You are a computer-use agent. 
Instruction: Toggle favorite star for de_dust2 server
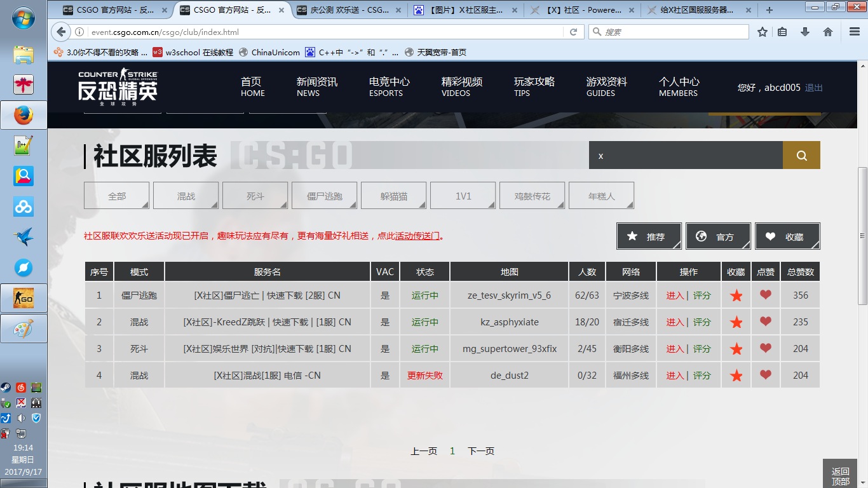click(736, 376)
